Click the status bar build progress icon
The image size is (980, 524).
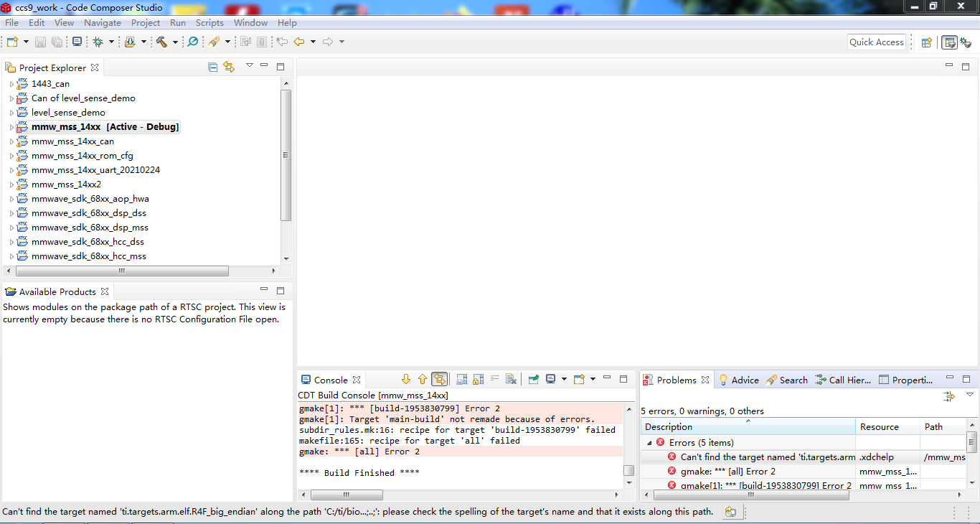point(730,512)
